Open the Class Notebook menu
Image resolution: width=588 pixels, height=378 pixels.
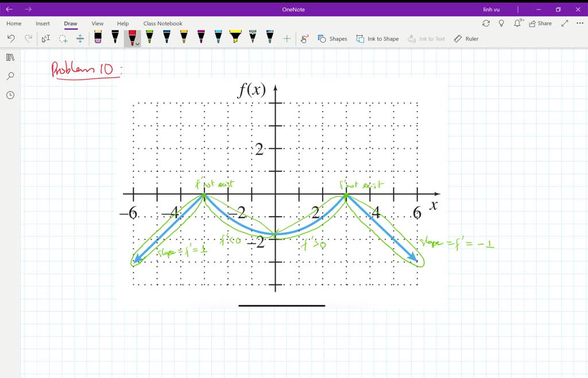pos(163,24)
